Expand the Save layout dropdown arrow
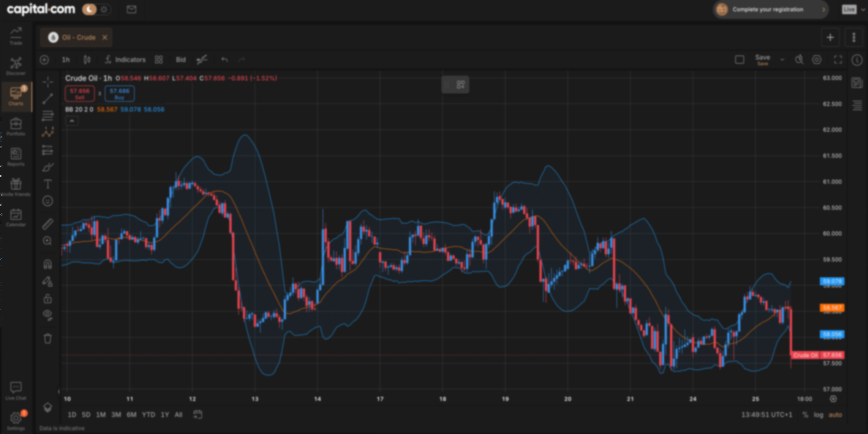The image size is (868, 434). [x=782, y=60]
